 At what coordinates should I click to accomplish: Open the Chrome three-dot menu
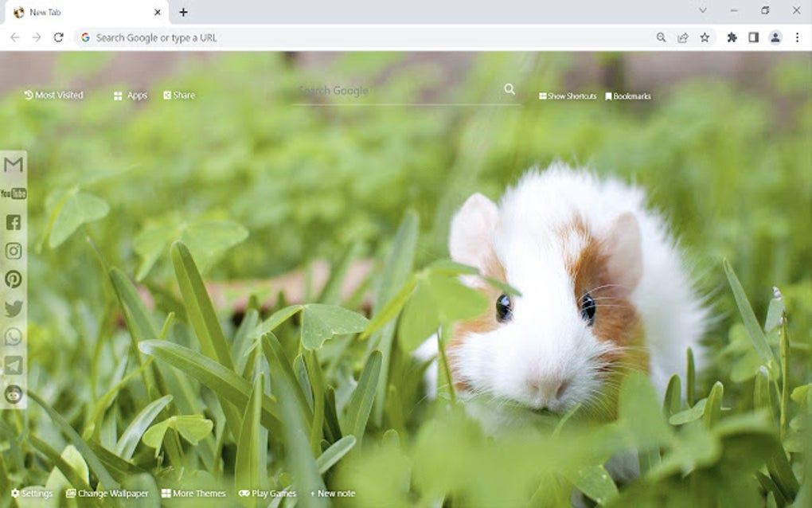pyautogui.click(x=797, y=37)
